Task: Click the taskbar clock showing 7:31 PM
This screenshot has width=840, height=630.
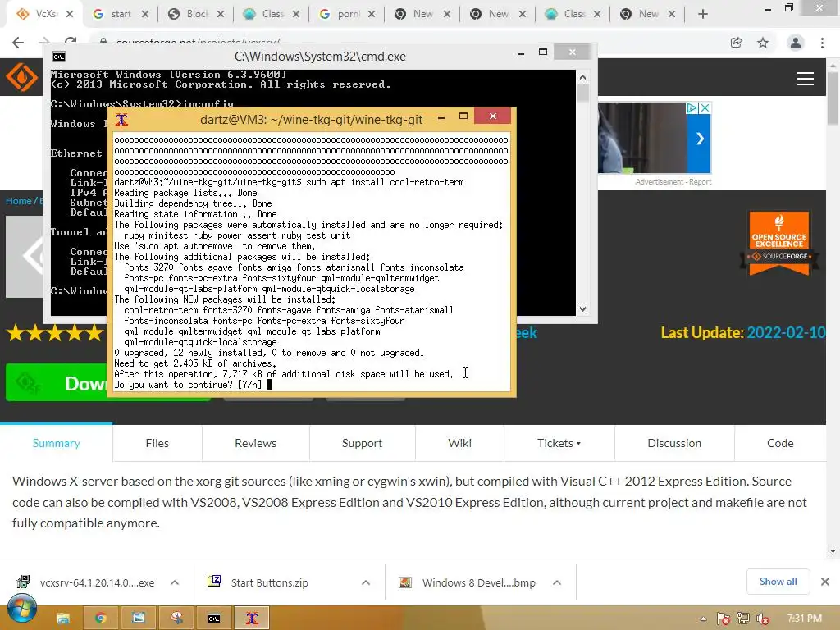Action: tap(804, 619)
